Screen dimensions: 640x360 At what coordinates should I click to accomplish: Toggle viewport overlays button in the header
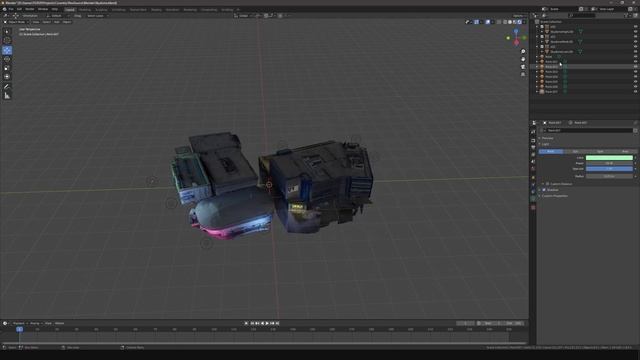[x=488, y=22]
